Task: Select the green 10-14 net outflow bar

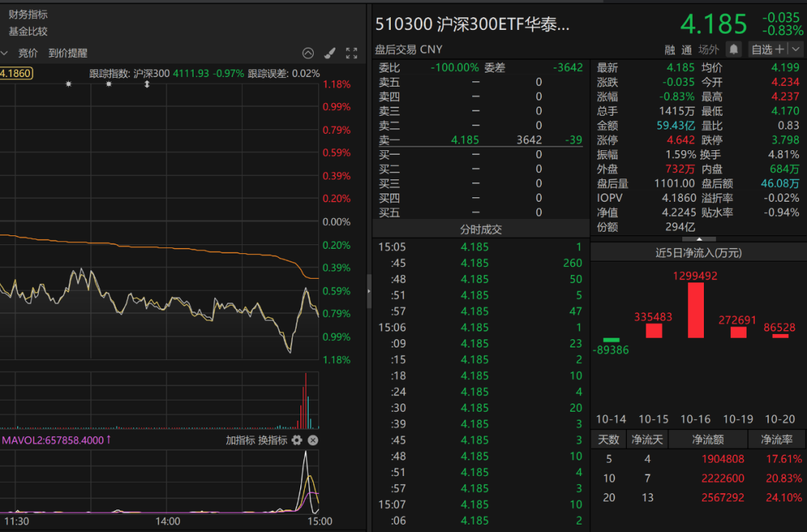Action: point(611,339)
